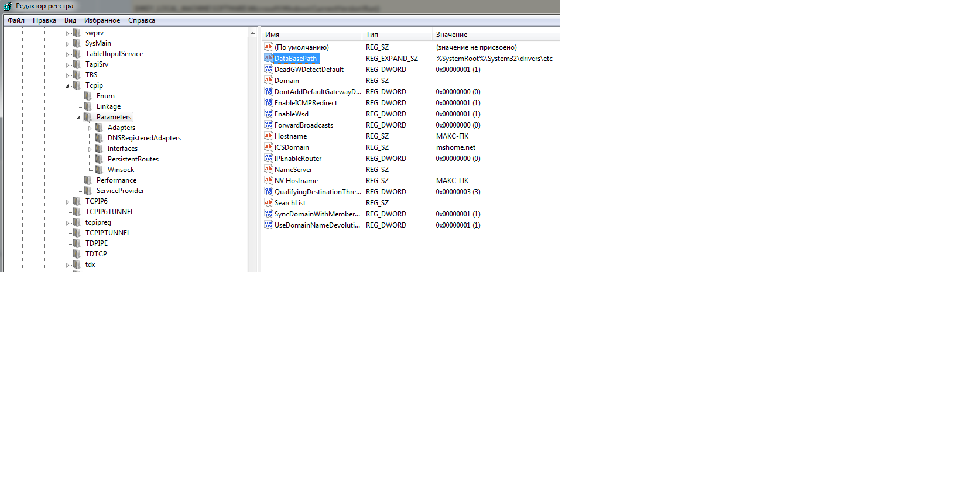Click the TBS key folder icon
Image resolution: width=980 pixels, height=502 pixels.
(x=77, y=75)
